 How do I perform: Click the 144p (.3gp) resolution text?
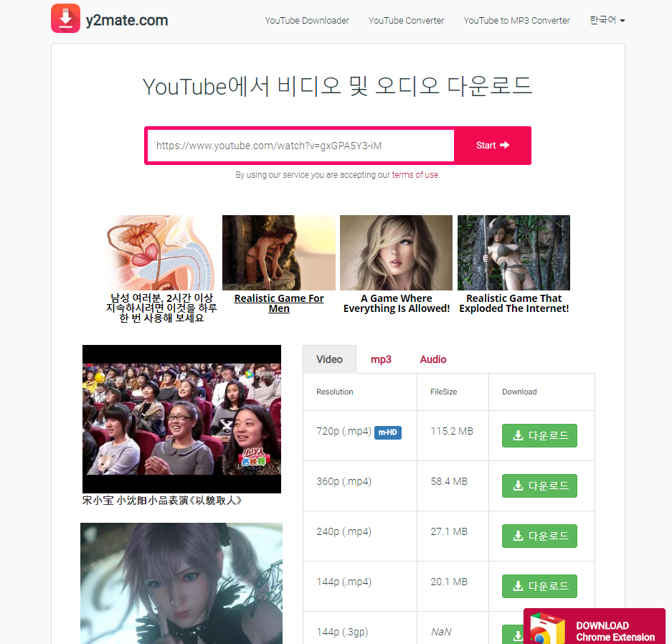tap(342, 632)
